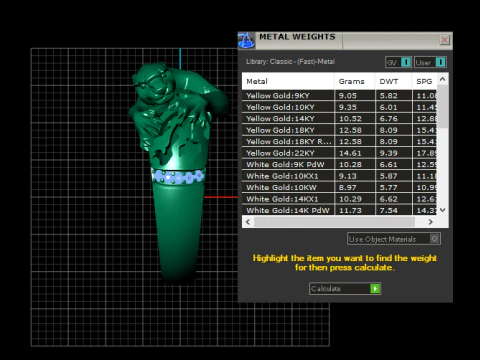480x360 pixels.
Task: Click the 11.73 grams value
Action: (x=350, y=210)
